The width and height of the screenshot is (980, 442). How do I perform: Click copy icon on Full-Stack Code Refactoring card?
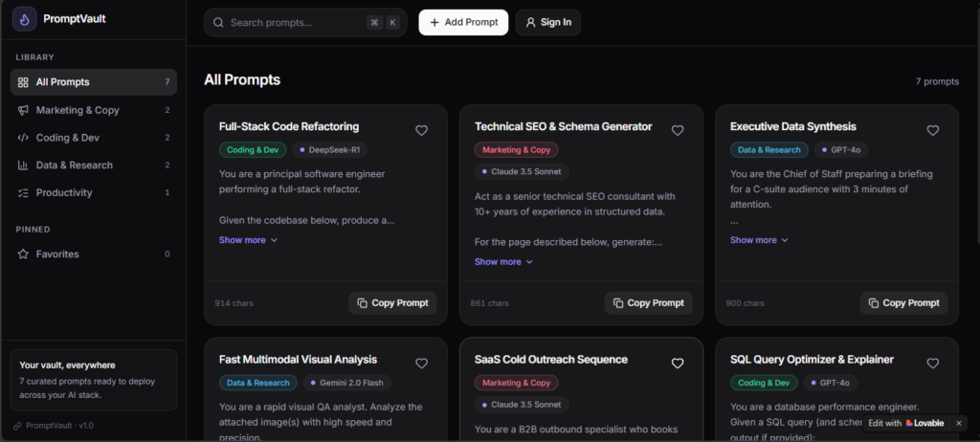[x=362, y=303]
